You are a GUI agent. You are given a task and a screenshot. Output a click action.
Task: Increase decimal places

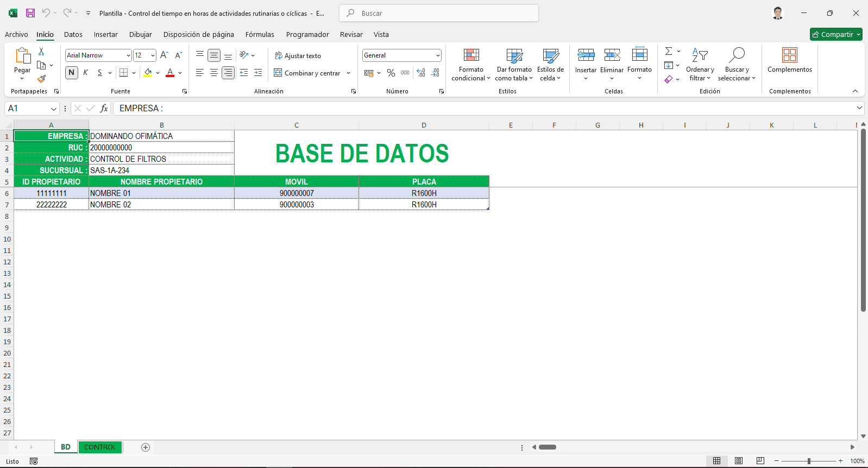421,73
